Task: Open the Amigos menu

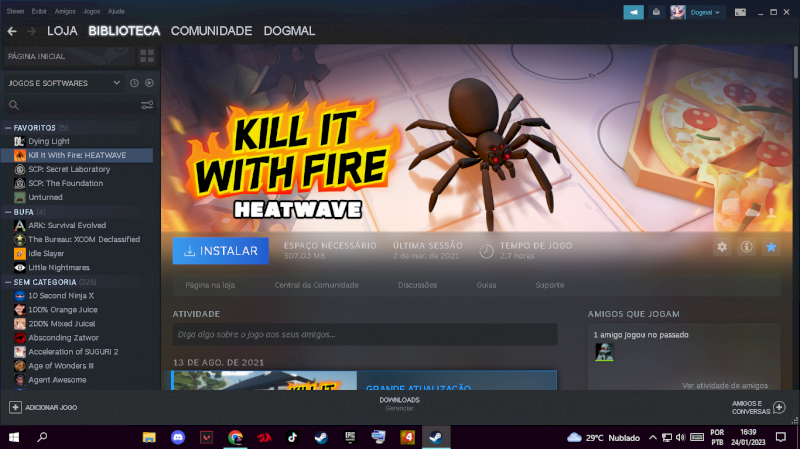Action: tap(65, 11)
